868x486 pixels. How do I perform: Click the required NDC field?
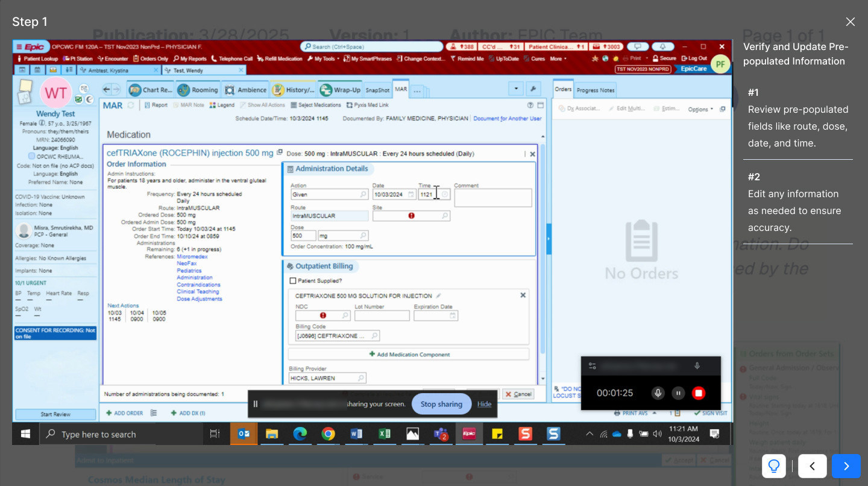(322, 315)
